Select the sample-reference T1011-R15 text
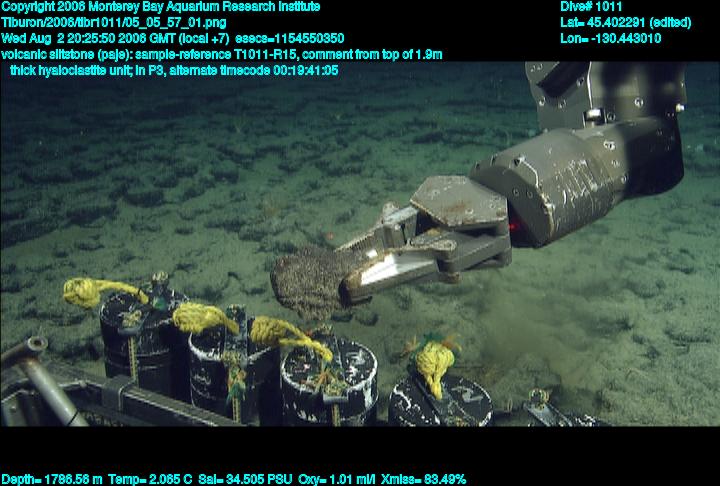Image resolution: width=720 pixels, height=486 pixels. tap(216, 55)
